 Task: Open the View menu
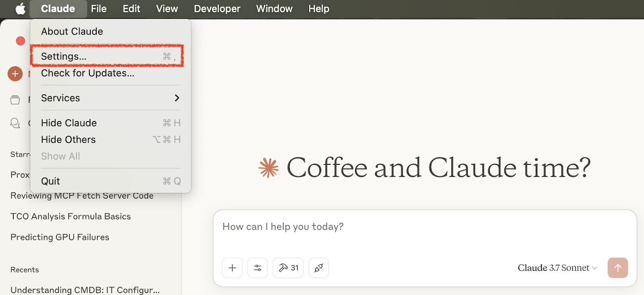167,8
